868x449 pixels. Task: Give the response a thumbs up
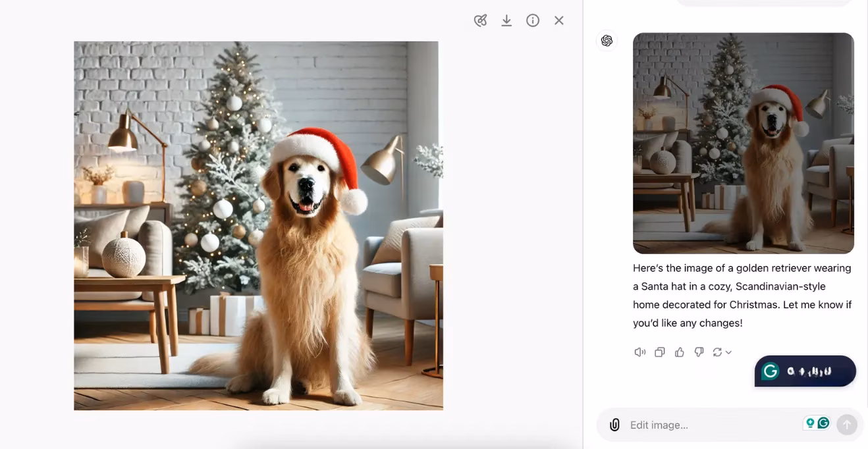pyautogui.click(x=679, y=352)
